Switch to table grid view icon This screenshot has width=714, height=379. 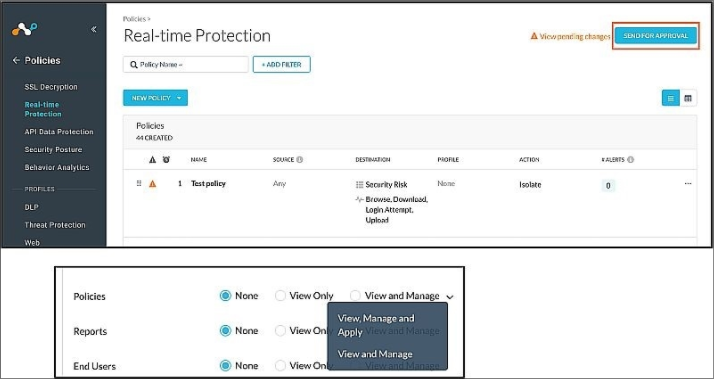(x=688, y=98)
